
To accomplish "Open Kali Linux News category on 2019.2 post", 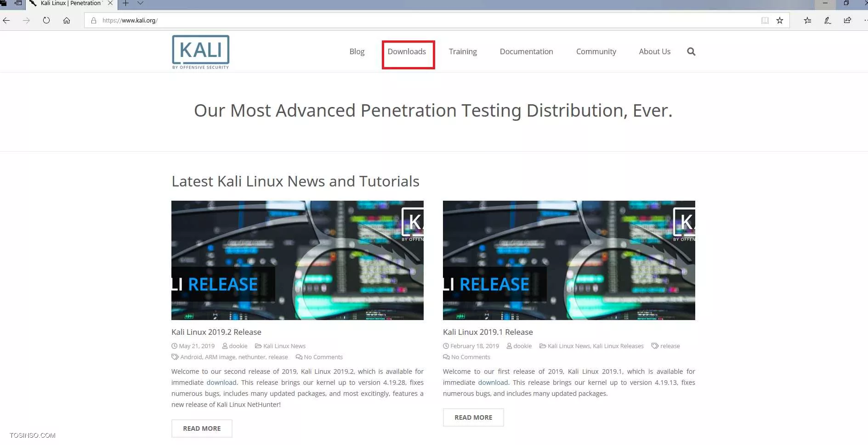I will [x=284, y=346].
